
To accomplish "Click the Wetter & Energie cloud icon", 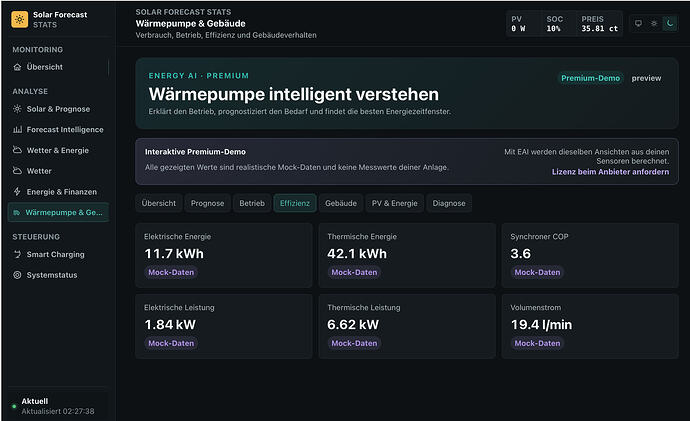I will (17, 150).
